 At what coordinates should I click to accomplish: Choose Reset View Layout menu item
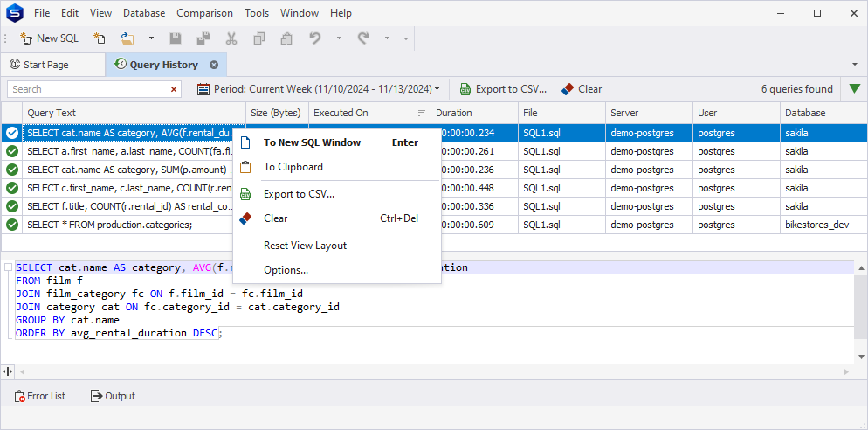click(337, 246)
